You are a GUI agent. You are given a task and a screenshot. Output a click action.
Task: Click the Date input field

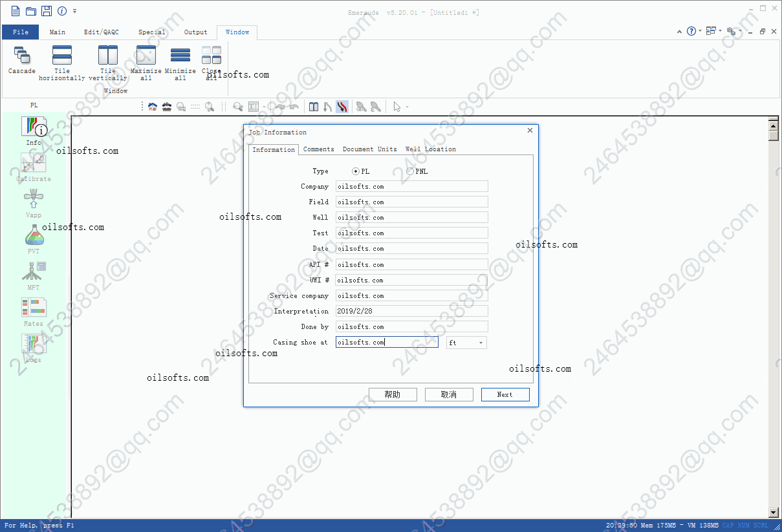pos(412,248)
